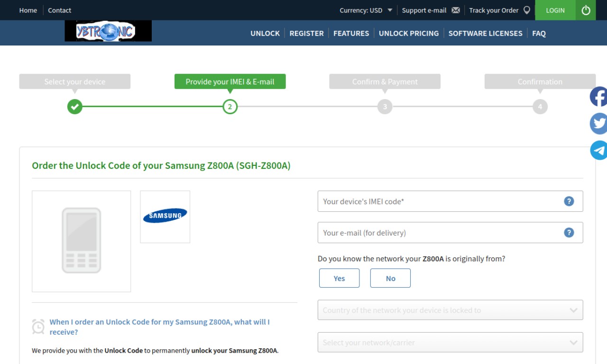The image size is (607, 364).
Task: Expand the Country of the network dropdown
Action: tap(450, 310)
